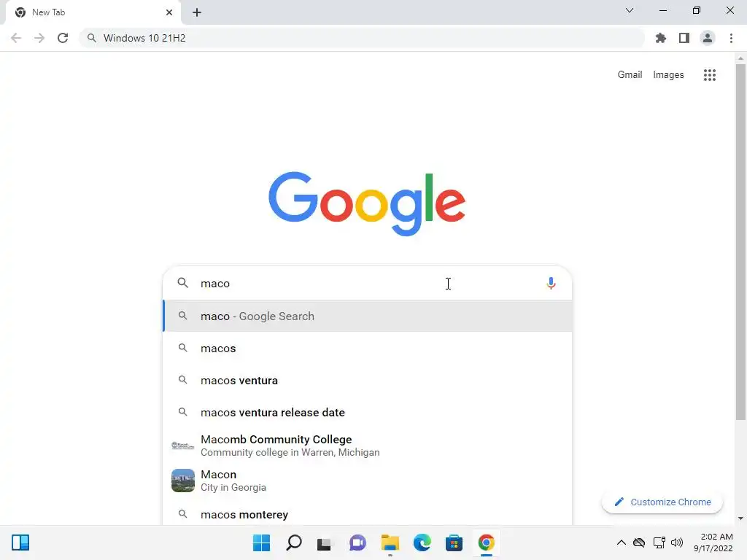
Task: Open Microsoft Store from the taskbar
Action: [454, 542]
